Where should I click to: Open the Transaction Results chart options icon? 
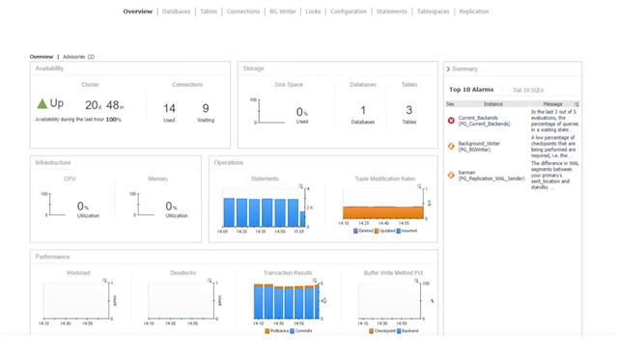[315, 280]
